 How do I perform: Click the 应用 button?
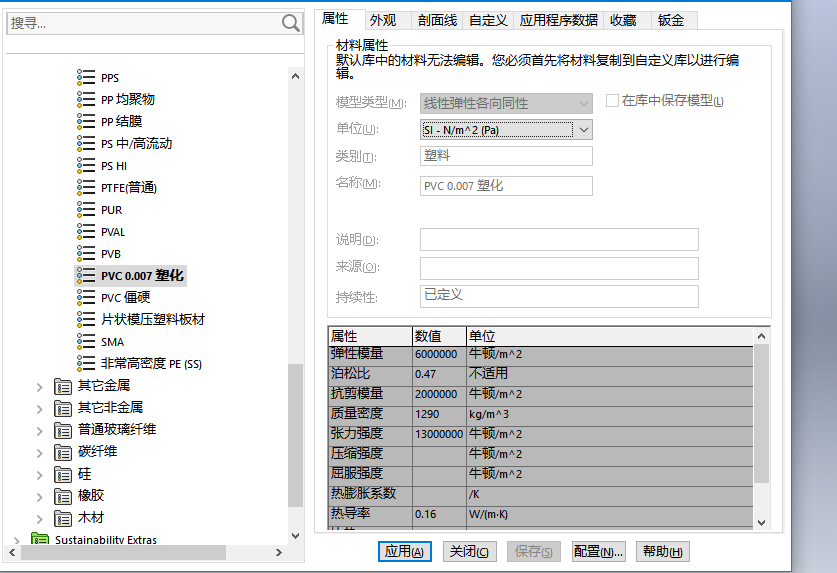coord(405,552)
